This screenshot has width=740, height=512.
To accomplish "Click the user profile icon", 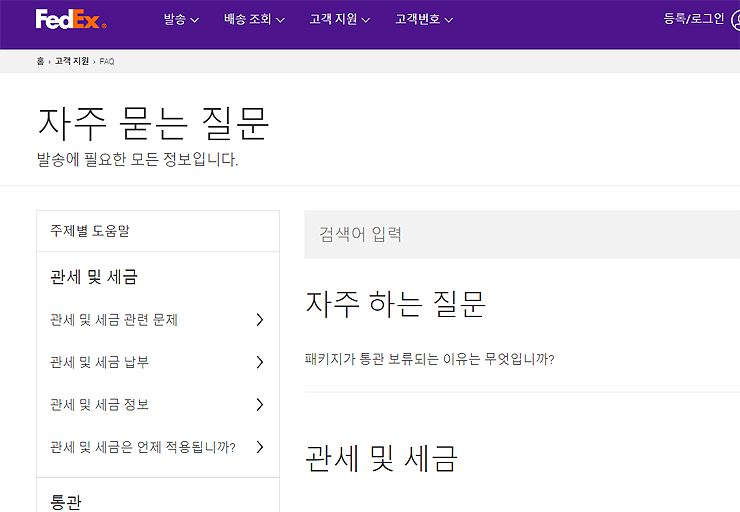I will tap(735, 20).
